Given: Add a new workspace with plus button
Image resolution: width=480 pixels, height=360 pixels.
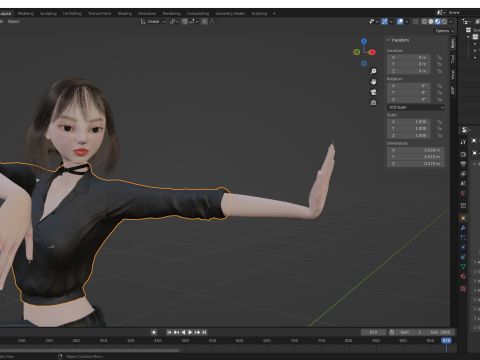Looking at the screenshot, I should pyautogui.click(x=274, y=14).
